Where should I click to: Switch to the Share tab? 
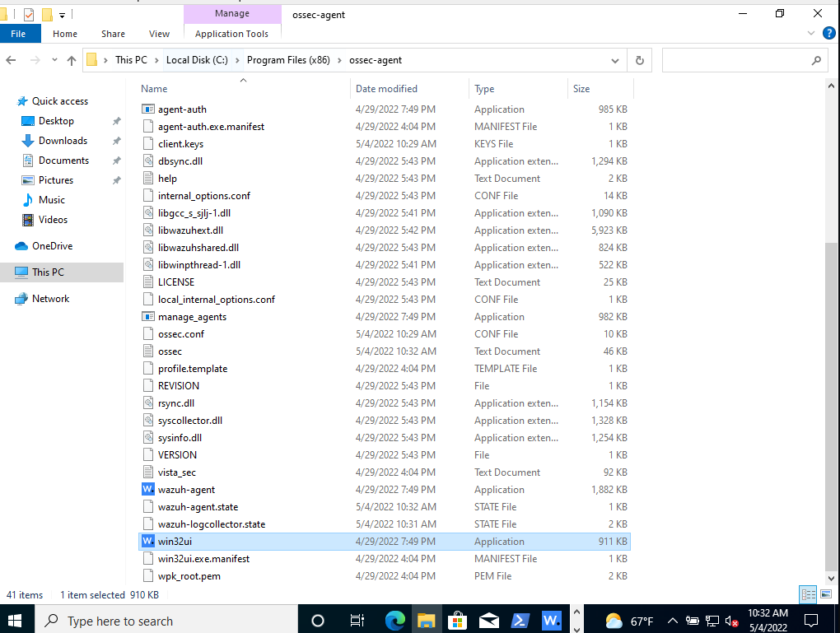[112, 34]
